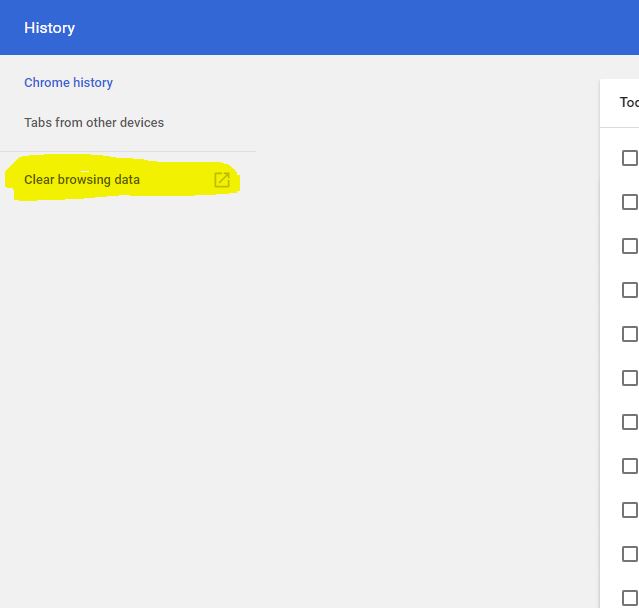Click empty sidebar space below Clear browsing data

(x=128, y=400)
